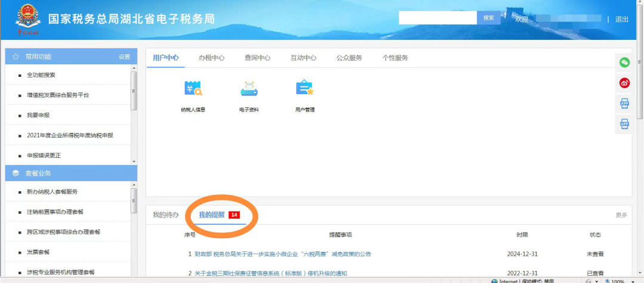Click the 状态 column header

click(x=595, y=235)
